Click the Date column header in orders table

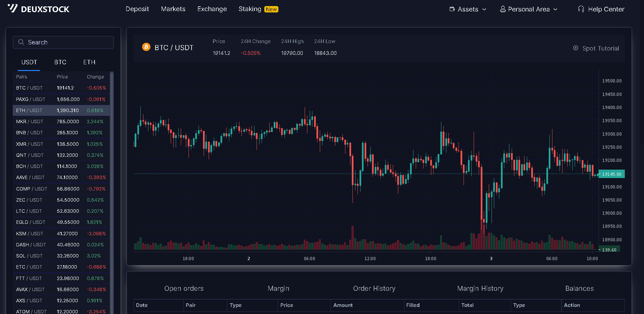click(x=142, y=305)
